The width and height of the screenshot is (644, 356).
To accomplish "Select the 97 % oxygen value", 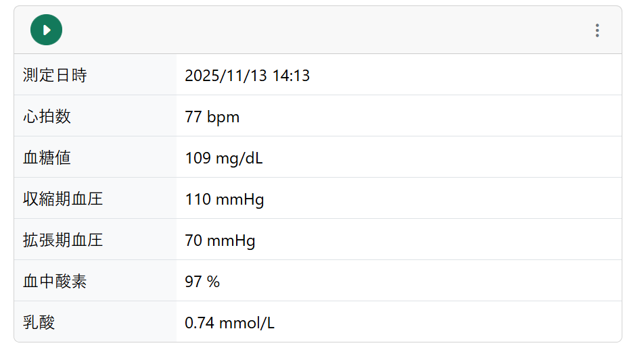I will click(x=202, y=282).
